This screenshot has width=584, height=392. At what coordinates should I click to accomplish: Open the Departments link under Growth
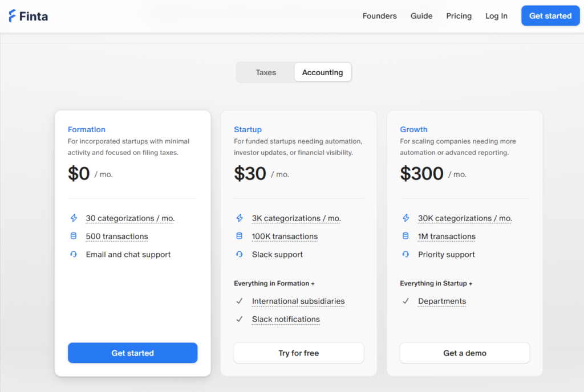(442, 301)
